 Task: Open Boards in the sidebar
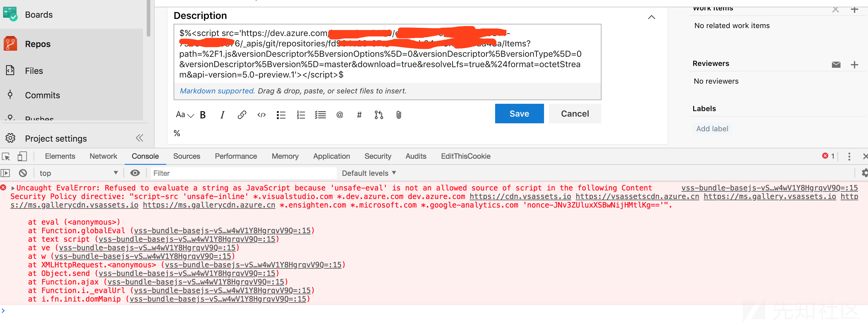[x=39, y=14]
